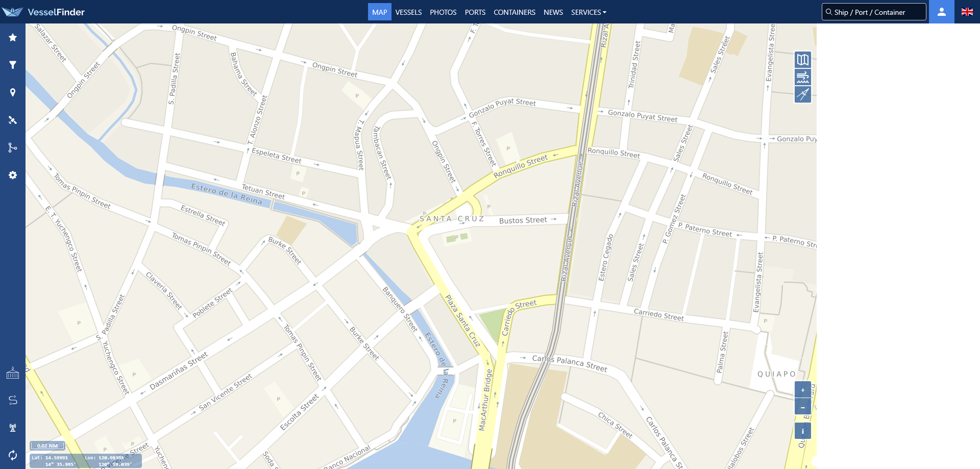This screenshot has width=980, height=469.
Task: Open the NEWS page
Action: pyautogui.click(x=553, y=12)
